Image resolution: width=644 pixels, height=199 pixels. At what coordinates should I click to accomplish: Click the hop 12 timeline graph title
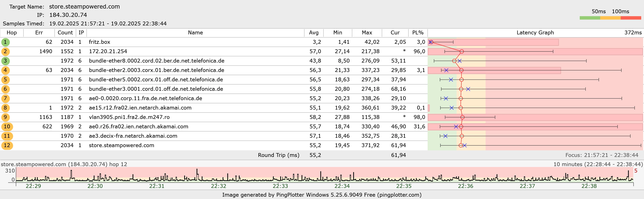(x=64, y=164)
